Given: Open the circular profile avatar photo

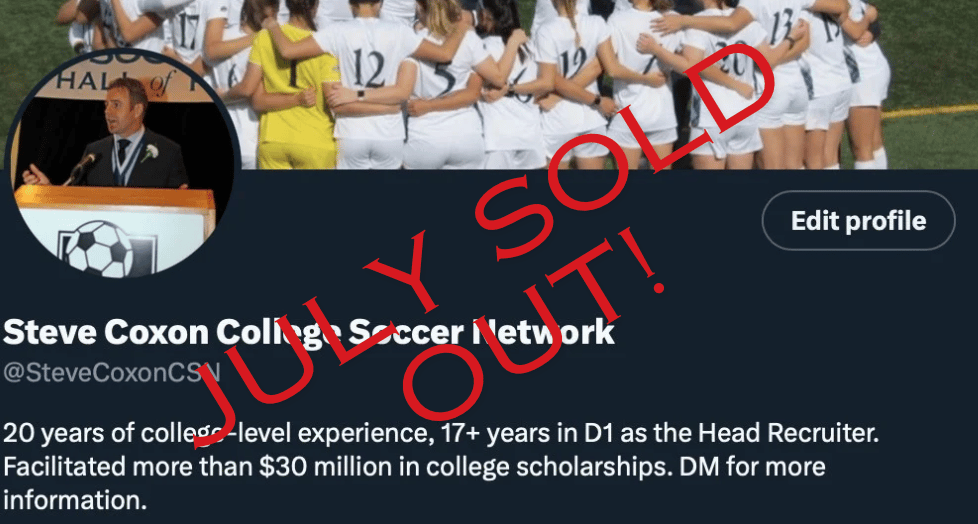Looking at the screenshot, I should (123, 164).
